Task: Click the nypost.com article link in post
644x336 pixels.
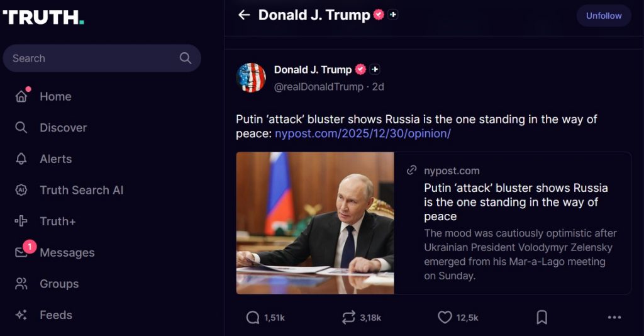Action: 362,133
